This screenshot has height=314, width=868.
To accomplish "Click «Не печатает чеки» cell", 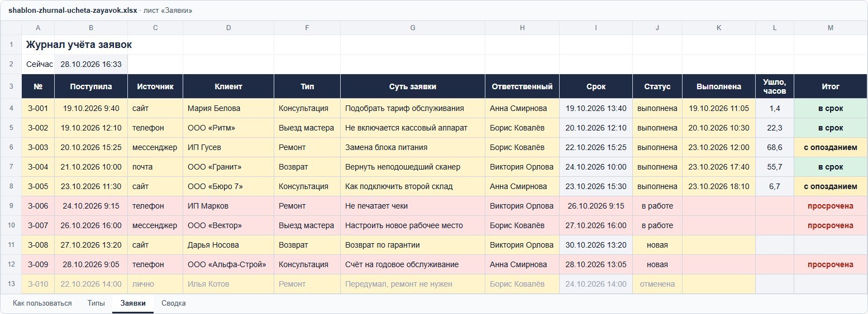I will coord(413,206).
